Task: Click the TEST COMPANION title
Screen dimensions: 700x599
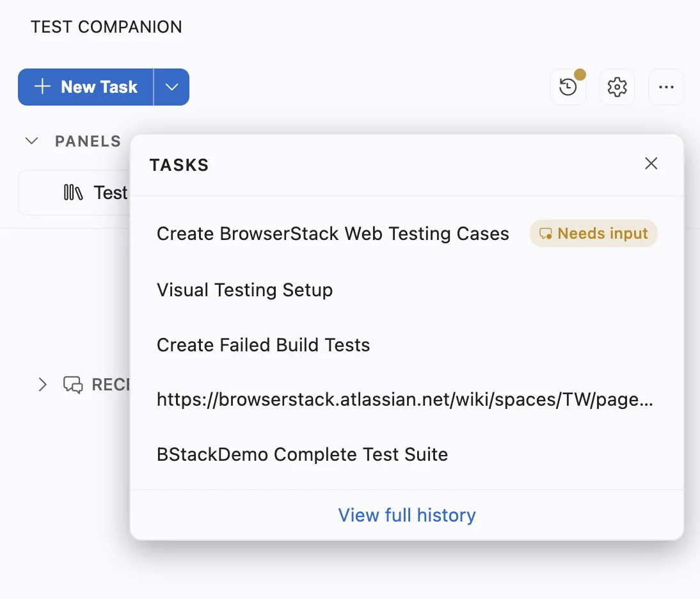Action: pyautogui.click(x=106, y=27)
